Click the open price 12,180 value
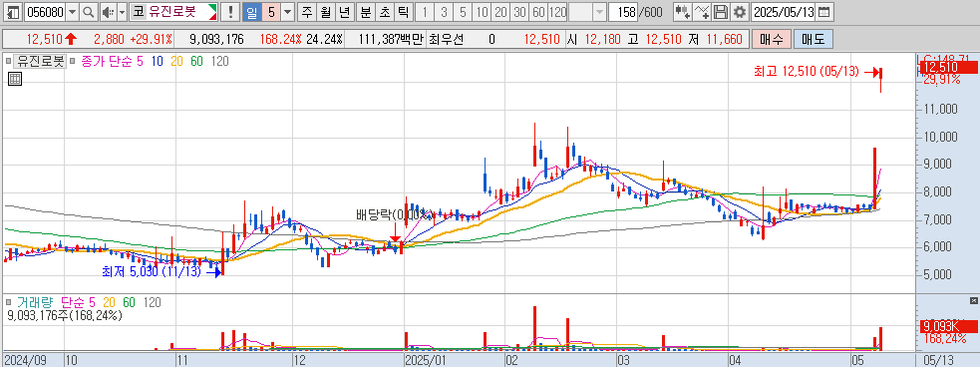Image resolution: width=980 pixels, height=367 pixels. click(x=602, y=39)
